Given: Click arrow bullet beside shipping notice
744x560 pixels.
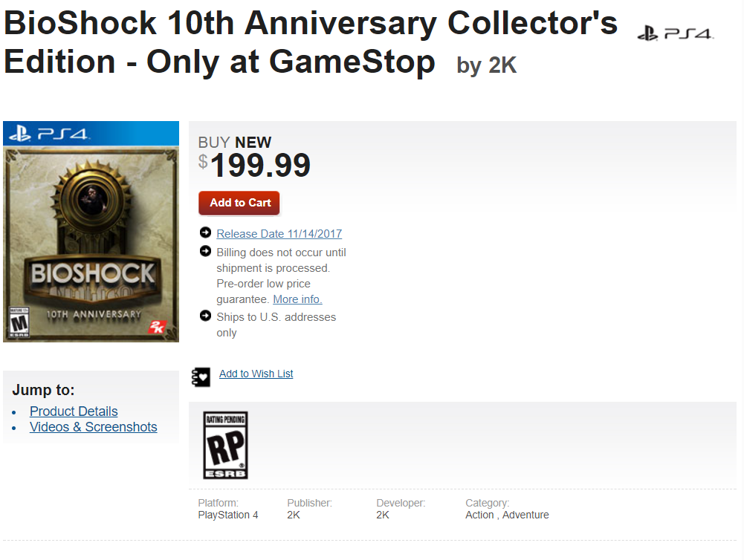Looking at the screenshot, I should pyautogui.click(x=206, y=316).
